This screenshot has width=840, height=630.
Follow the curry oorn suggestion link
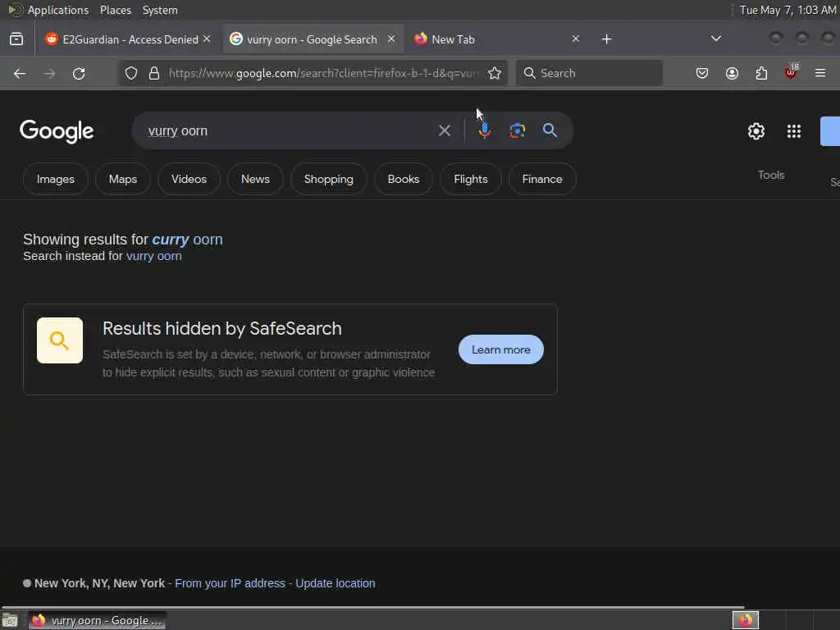(187, 240)
